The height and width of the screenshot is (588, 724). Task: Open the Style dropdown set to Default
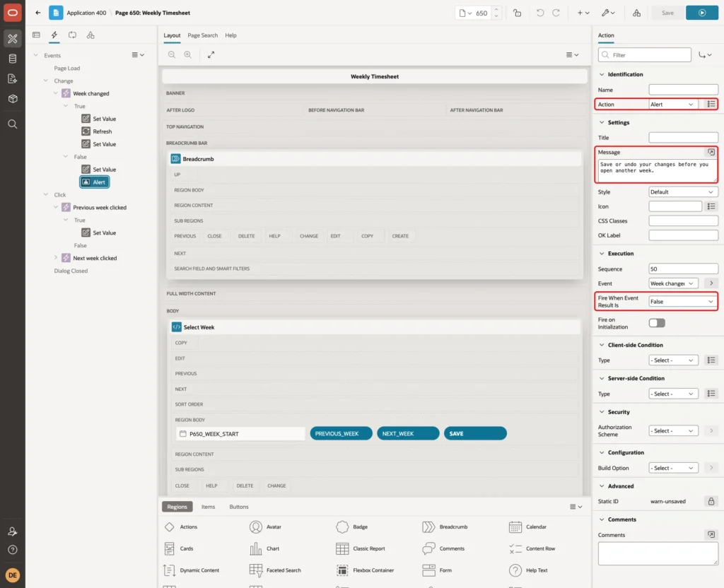(683, 192)
